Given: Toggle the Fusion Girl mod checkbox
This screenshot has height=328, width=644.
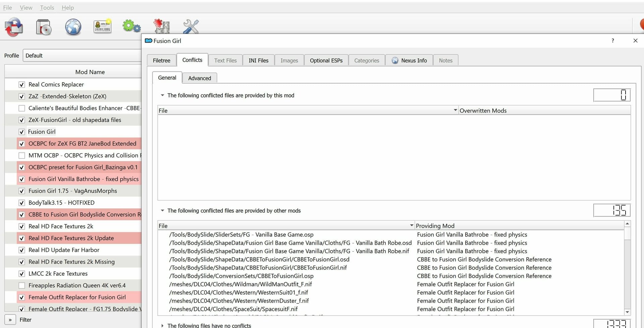Looking at the screenshot, I should click(x=22, y=132).
